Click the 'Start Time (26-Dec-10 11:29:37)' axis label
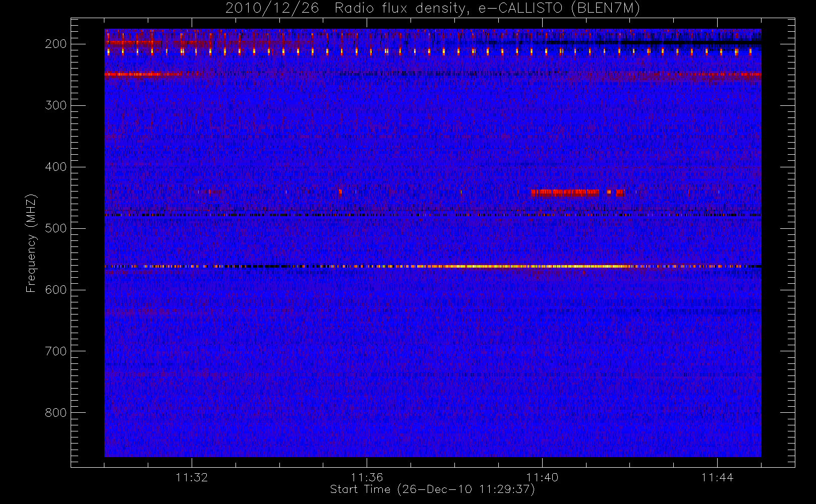This screenshot has height=504, width=816. [x=432, y=489]
